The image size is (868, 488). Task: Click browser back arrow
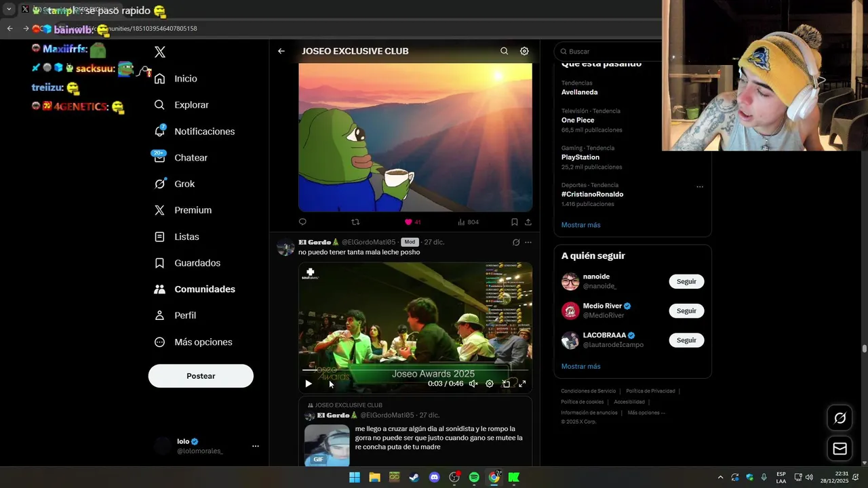[9, 28]
